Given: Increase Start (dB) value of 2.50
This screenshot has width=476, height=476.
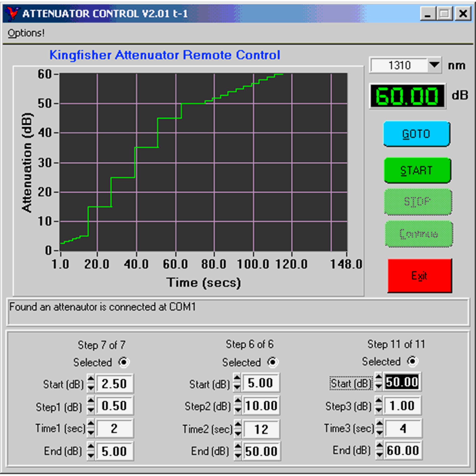Looking at the screenshot, I should point(91,379).
